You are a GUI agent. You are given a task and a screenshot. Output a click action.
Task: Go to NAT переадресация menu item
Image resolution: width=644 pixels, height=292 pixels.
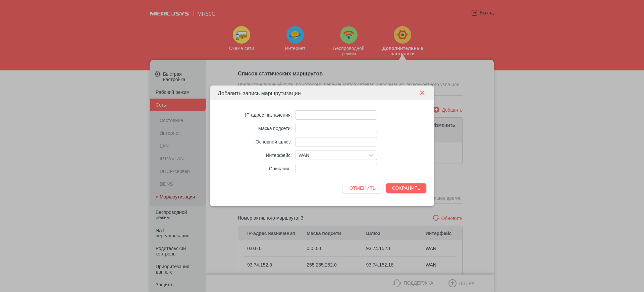click(172, 233)
